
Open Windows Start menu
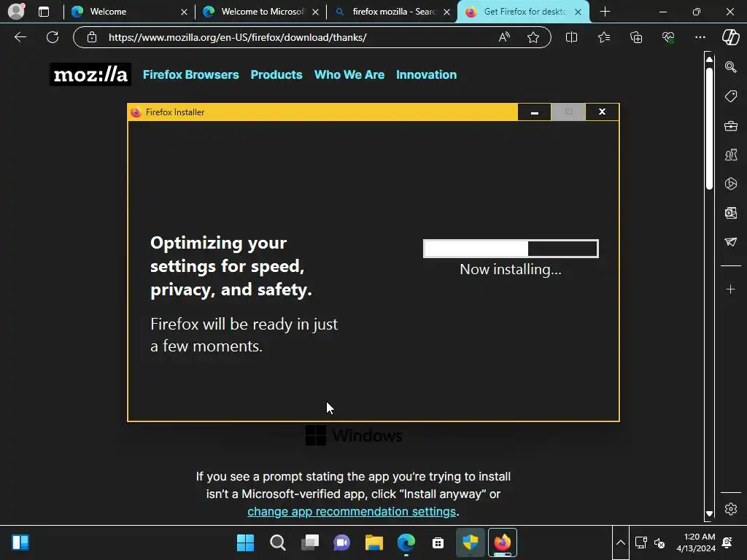click(245, 542)
